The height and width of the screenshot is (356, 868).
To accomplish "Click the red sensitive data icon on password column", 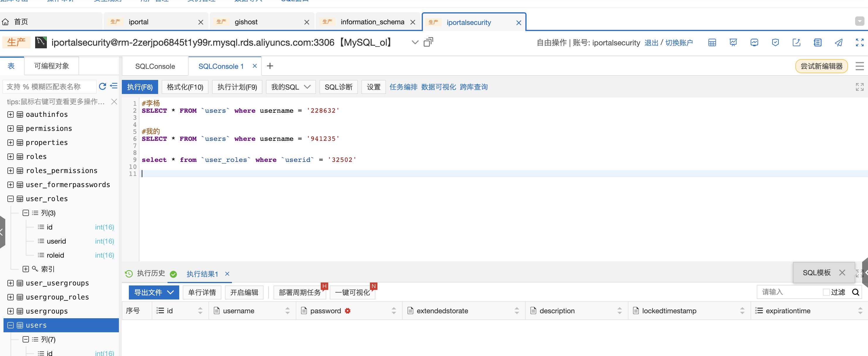I will coord(347,311).
